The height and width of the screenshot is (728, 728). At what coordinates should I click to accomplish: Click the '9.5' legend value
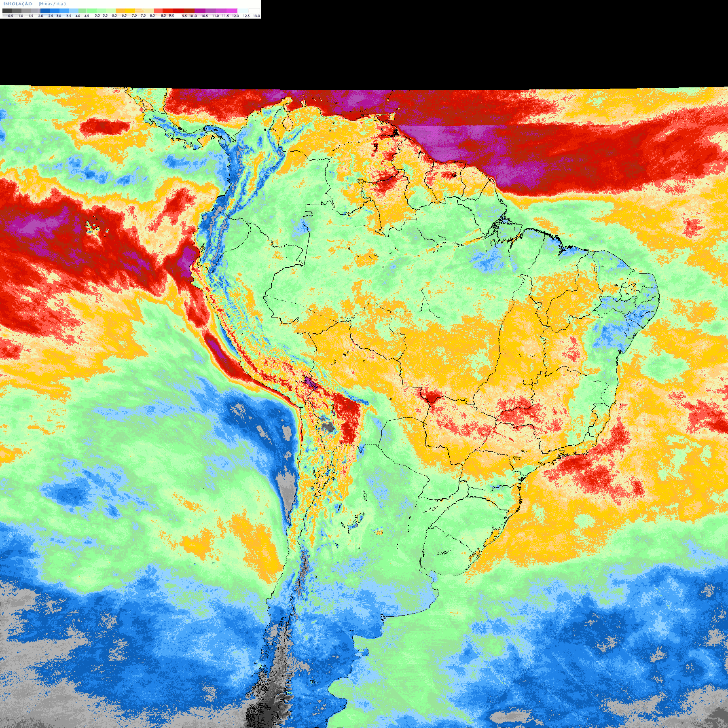(x=184, y=16)
